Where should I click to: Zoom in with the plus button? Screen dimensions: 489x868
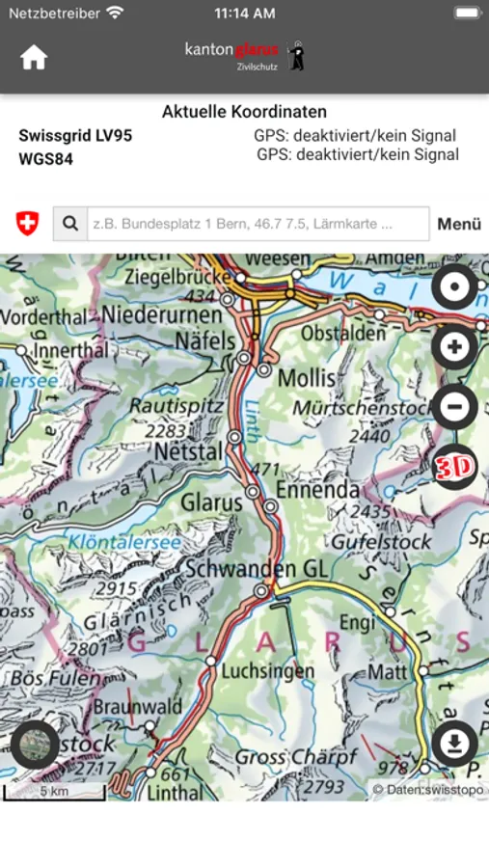(454, 347)
